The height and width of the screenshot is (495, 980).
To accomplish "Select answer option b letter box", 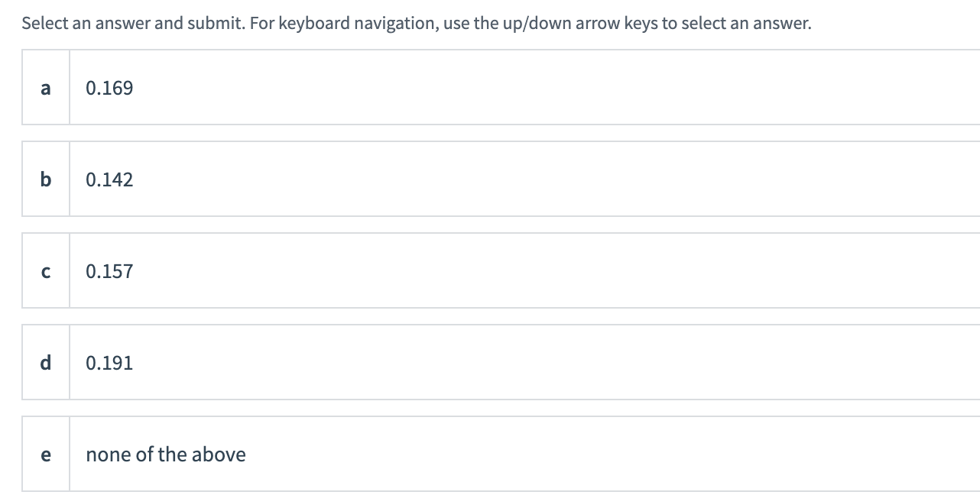I will [46, 180].
